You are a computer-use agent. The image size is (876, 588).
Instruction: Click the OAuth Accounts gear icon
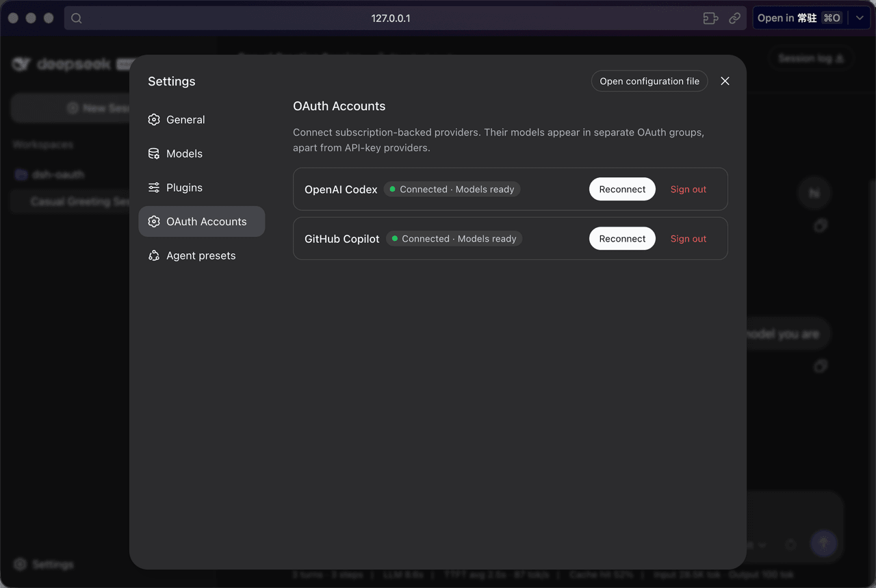[154, 222]
